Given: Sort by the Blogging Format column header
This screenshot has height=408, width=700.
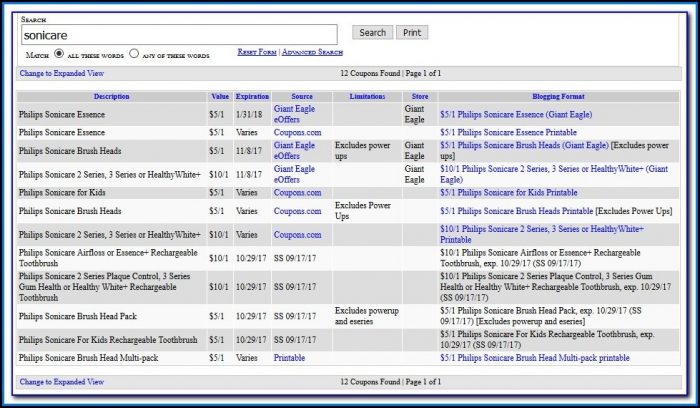Looking at the screenshot, I should tap(558, 96).
